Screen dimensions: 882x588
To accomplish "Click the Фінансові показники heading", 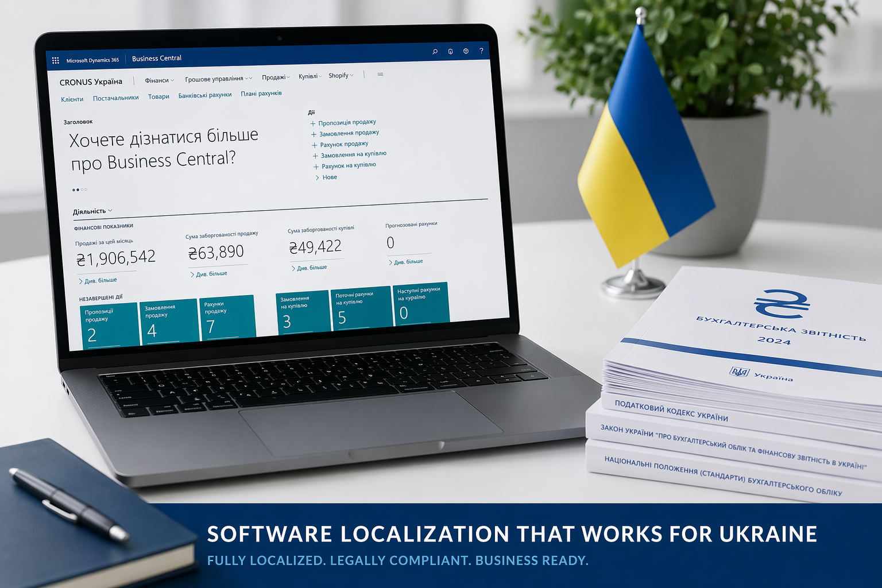I will (x=103, y=227).
